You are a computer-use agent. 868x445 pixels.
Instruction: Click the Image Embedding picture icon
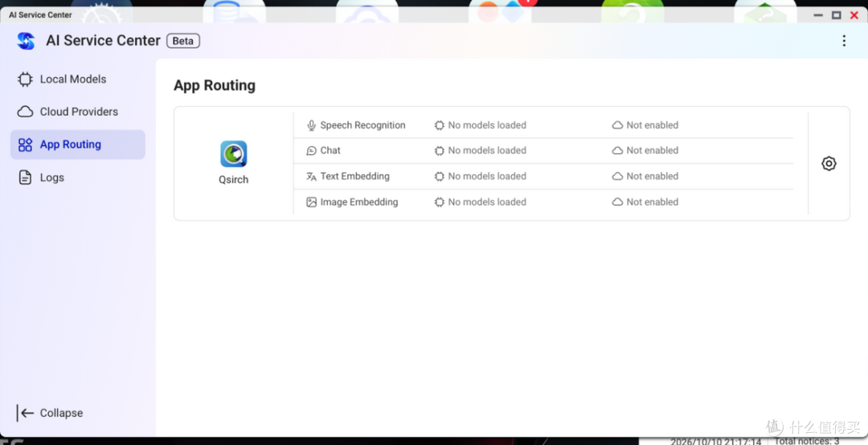click(312, 202)
